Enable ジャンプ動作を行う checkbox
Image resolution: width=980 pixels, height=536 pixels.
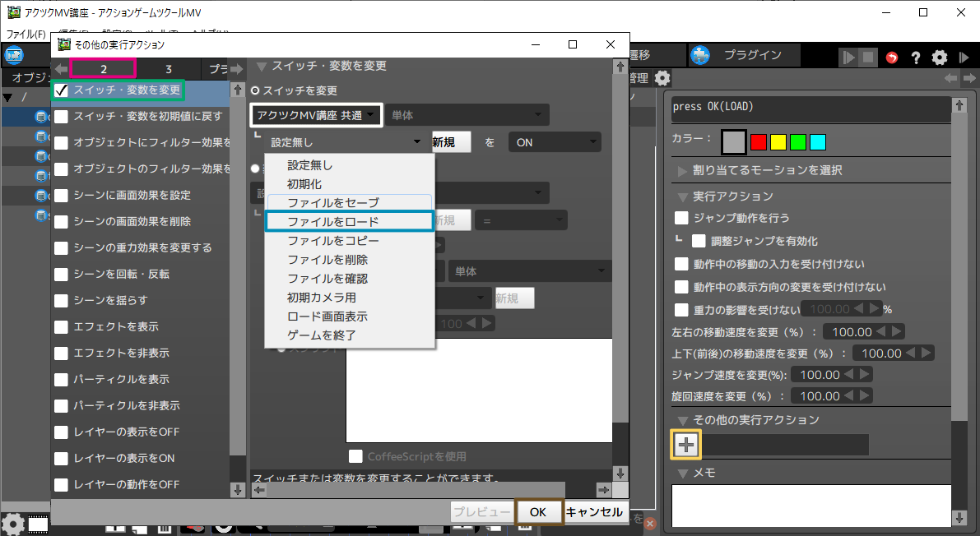(x=681, y=218)
